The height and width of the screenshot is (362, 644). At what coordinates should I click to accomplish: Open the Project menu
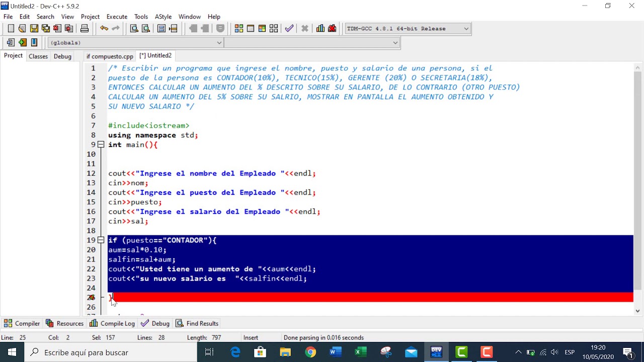tap(90, 17)
